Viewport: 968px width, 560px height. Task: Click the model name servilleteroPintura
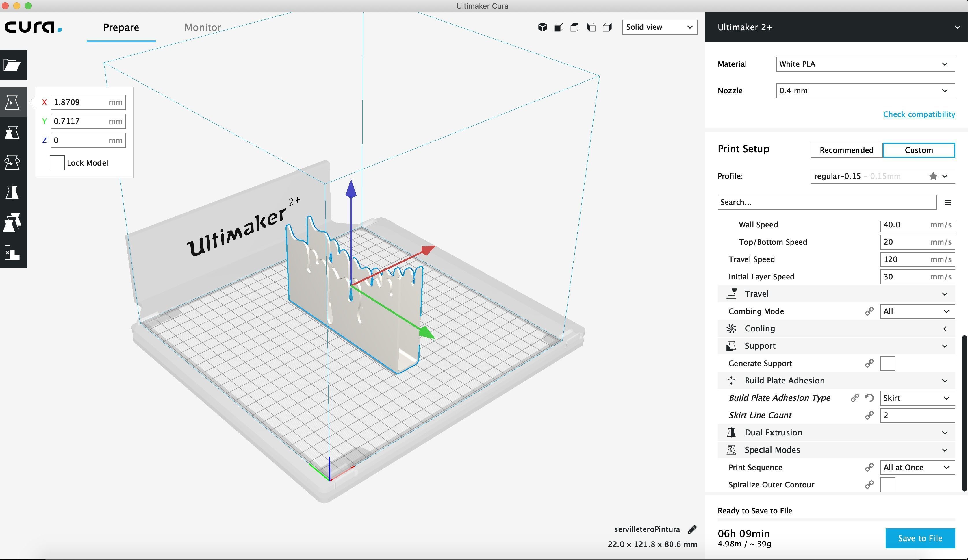647,529
